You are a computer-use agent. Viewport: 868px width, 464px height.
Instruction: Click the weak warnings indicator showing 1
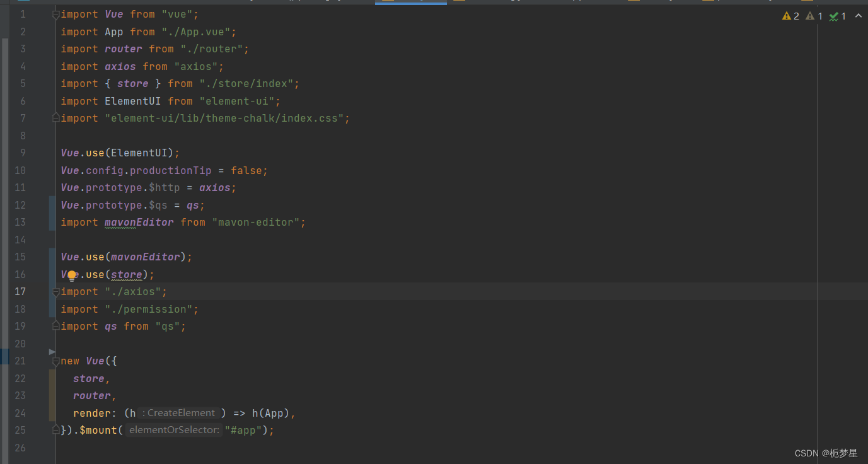click(814, 16)
